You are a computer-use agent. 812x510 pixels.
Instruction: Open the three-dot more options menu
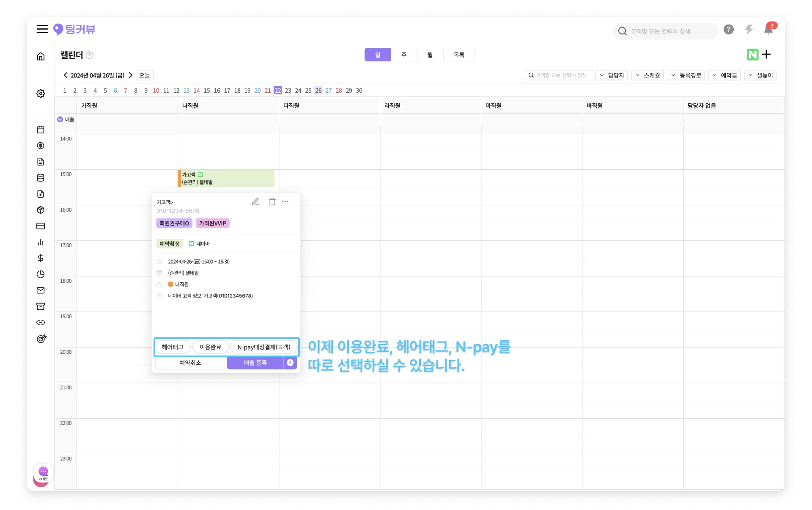coord(285,201)
